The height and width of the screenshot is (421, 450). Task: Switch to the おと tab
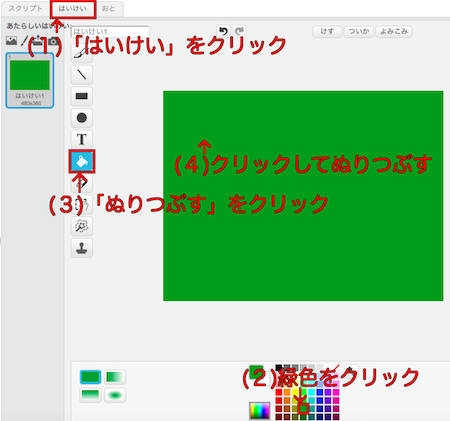pyautogui.click(x=109, y=9)
